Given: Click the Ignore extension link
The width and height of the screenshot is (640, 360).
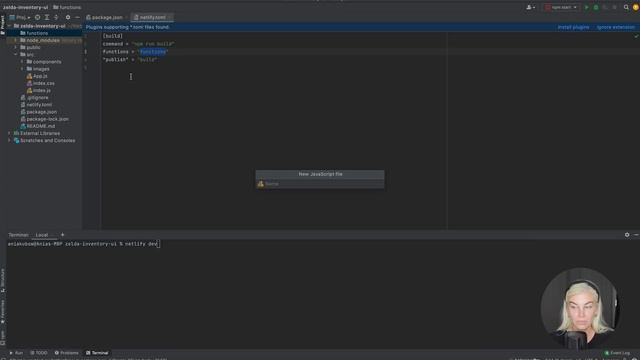Looking at the screenshot, I should pyautogui.click(x=616, y=27).
